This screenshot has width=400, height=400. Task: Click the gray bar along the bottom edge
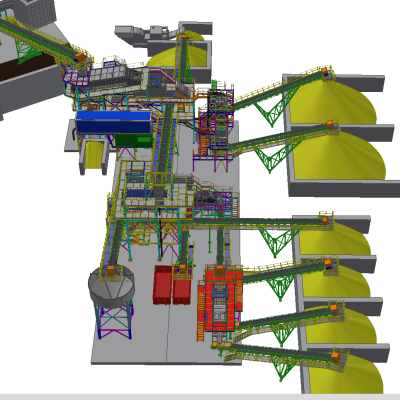click(x=200, y=397)
